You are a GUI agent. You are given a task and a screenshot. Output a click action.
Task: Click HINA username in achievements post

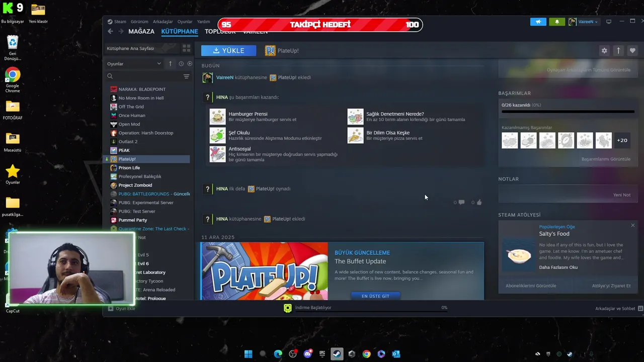coord(222,97)
